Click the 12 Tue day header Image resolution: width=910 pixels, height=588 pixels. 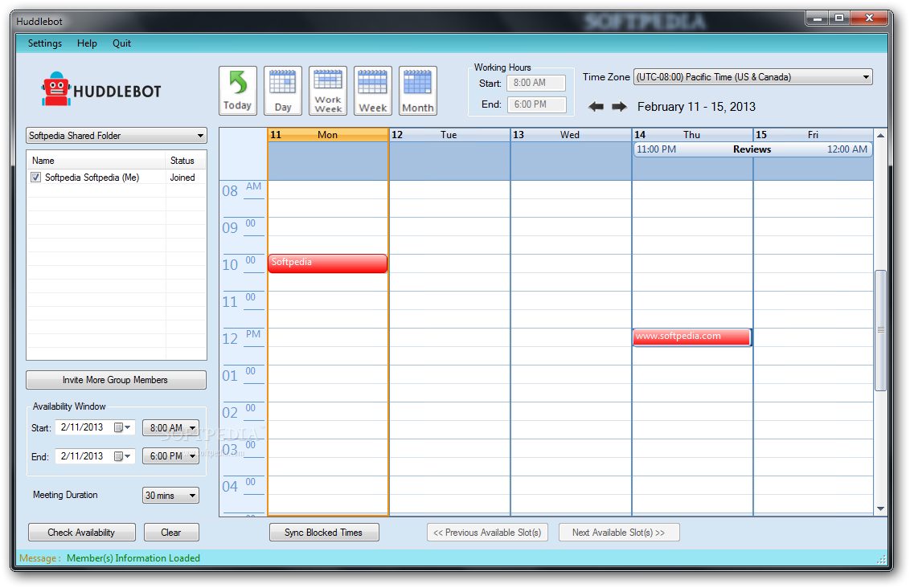(x=449, y=134)
